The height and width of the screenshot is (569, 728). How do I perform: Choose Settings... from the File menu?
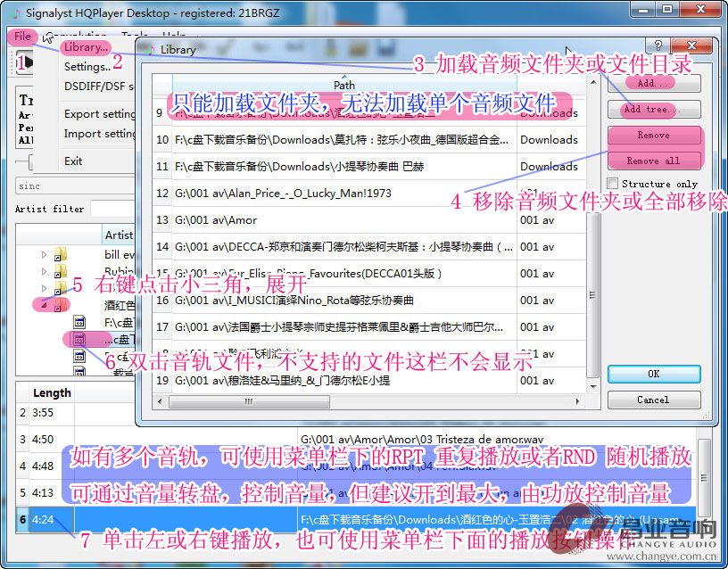[87, 67]
